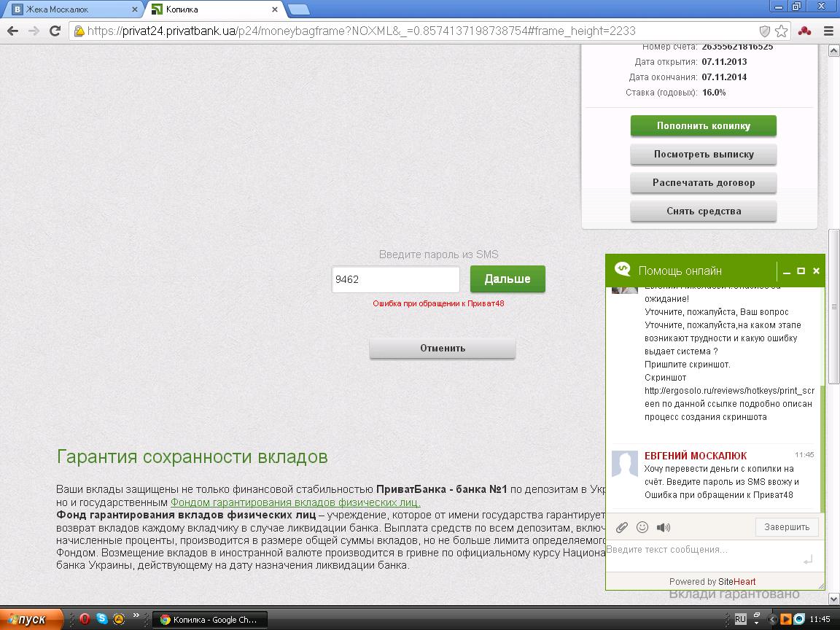Open the Chrome main menu icon

pyautogui.click(x=828, y=31)
